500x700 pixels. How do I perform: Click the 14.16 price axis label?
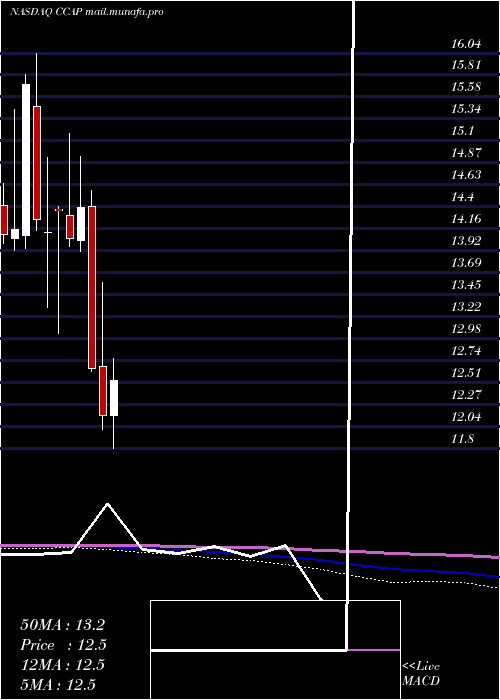466,219
